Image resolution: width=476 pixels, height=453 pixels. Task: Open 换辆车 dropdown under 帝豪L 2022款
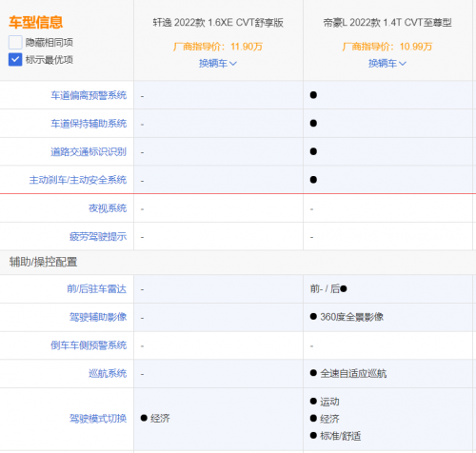coord(387,64)
